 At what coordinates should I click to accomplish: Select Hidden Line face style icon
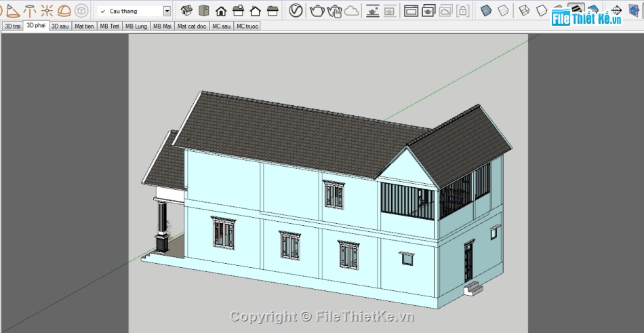[x=542, y=10]
